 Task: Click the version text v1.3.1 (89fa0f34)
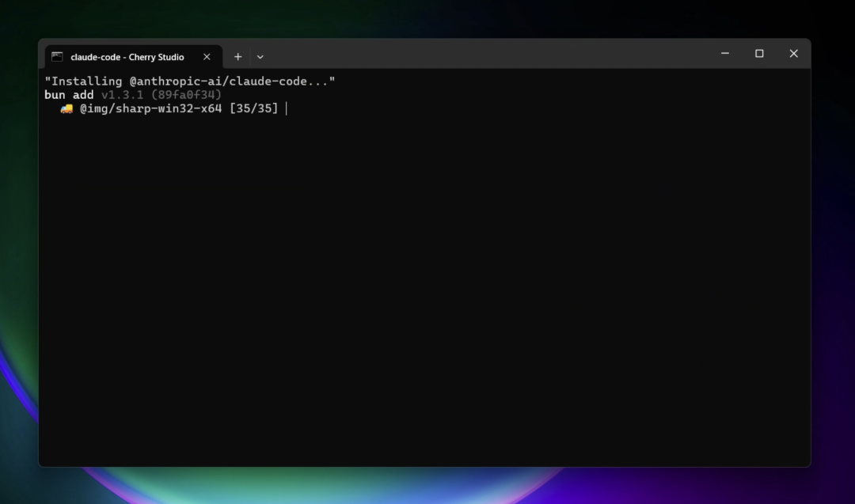(161, 95)
